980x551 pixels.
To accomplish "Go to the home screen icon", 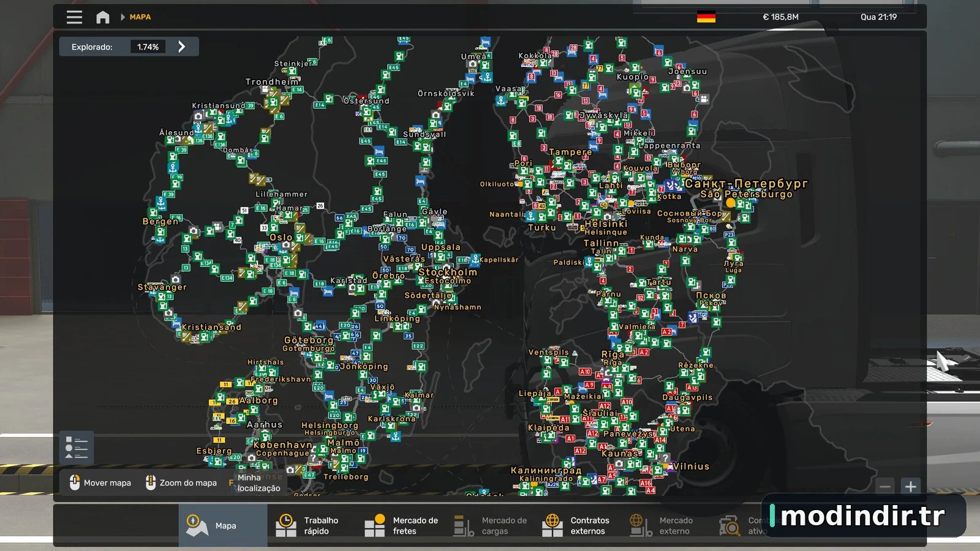I will click(x=103, y=17).
